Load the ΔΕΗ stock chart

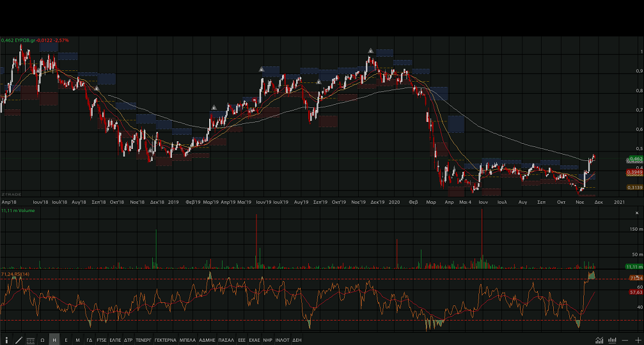[297, 340]
